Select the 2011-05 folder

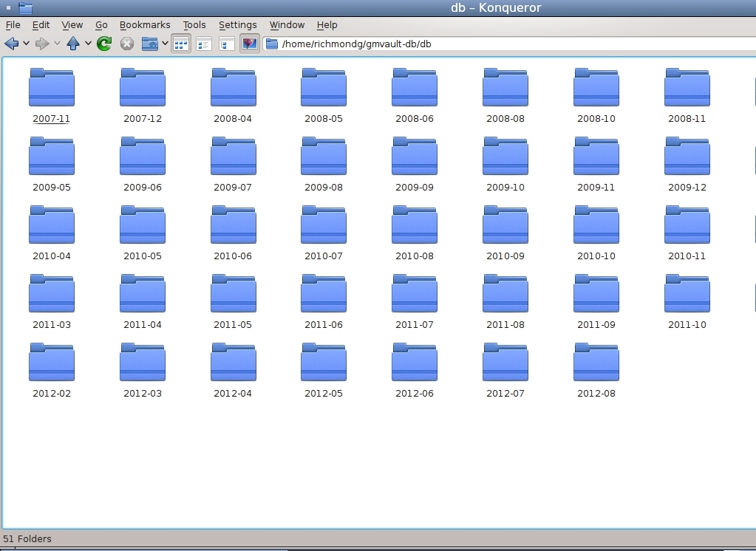tap(233, 293)
